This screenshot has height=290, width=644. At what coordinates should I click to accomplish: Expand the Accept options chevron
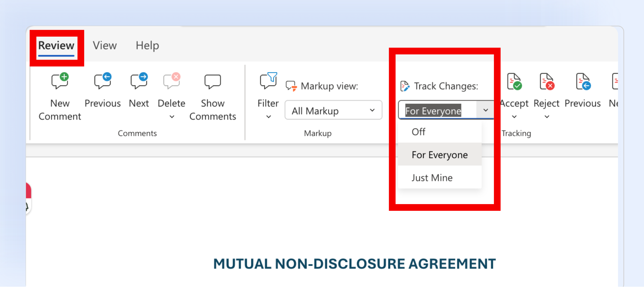[514, 117]
